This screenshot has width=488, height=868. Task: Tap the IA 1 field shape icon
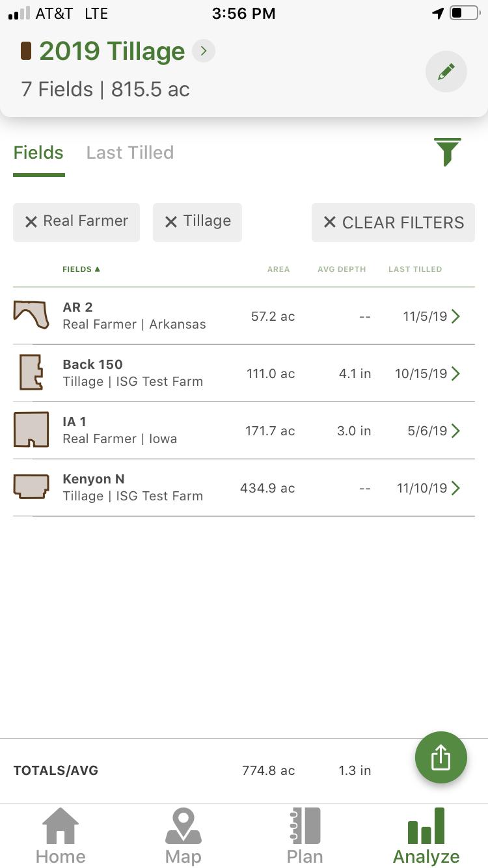(31, 430)
